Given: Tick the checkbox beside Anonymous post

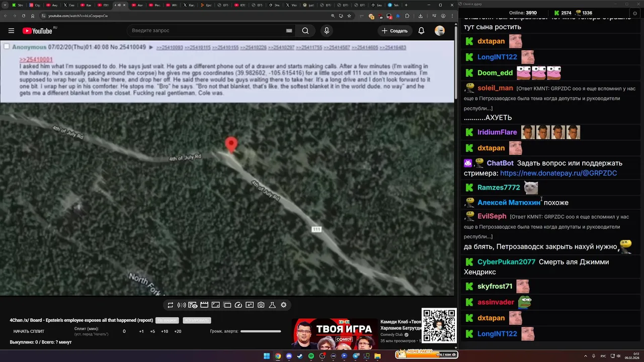Looking at the screenshot, I should click(7, 47).
